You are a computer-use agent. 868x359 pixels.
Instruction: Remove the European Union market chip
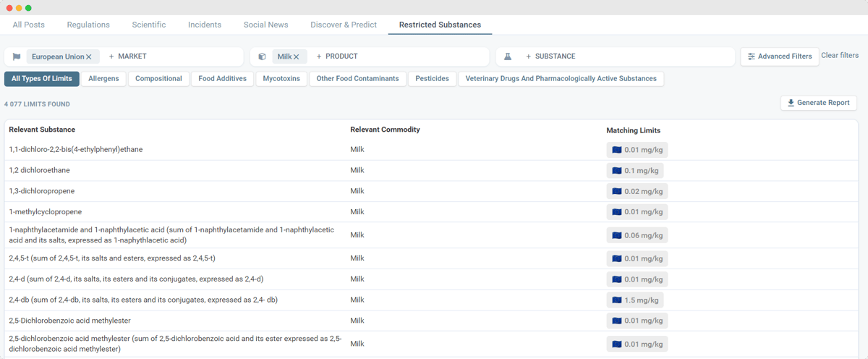coord(89,56)
